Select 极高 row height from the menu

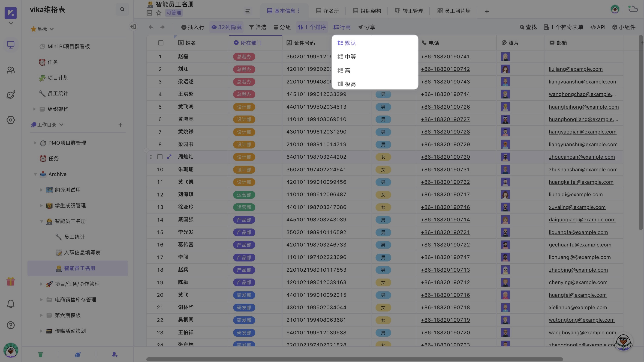(350, 84)
